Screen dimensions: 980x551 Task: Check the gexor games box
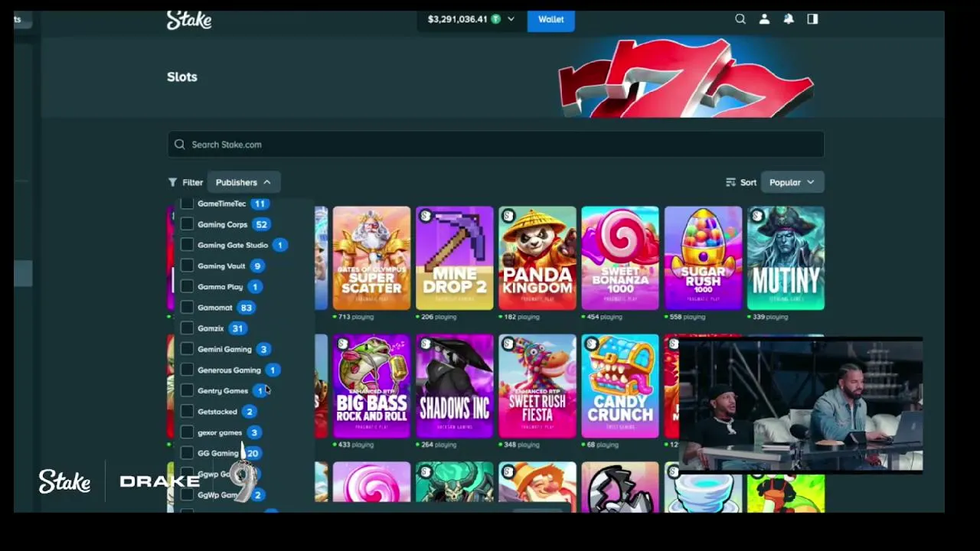(187, 432)
